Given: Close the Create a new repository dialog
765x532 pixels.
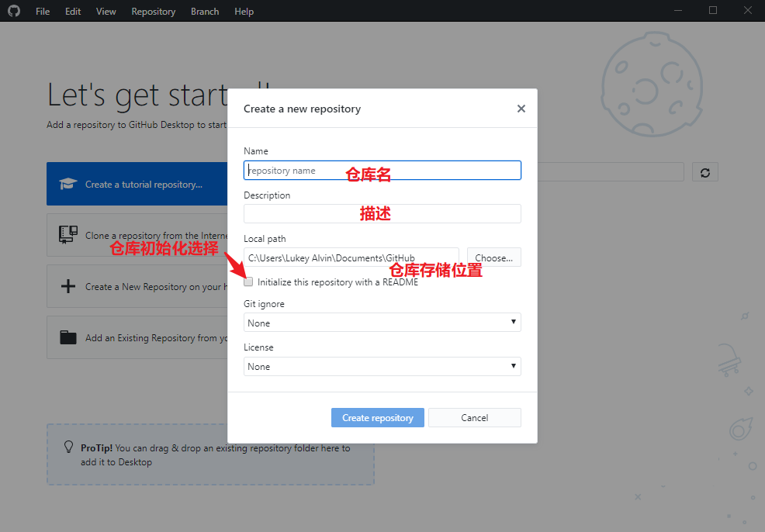Looking at the screenshot, I should [x=521, y=109].
